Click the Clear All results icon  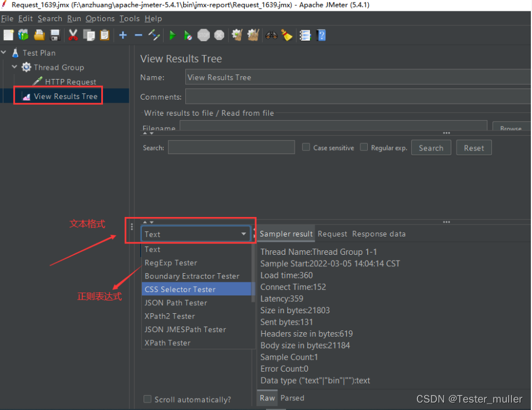point(253,35)
